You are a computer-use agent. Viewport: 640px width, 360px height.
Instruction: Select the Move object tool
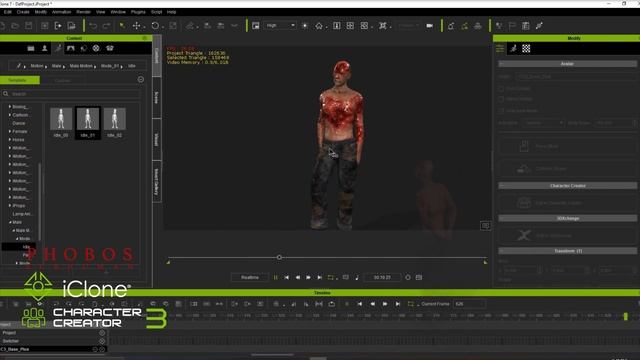[x=136, y=26]
